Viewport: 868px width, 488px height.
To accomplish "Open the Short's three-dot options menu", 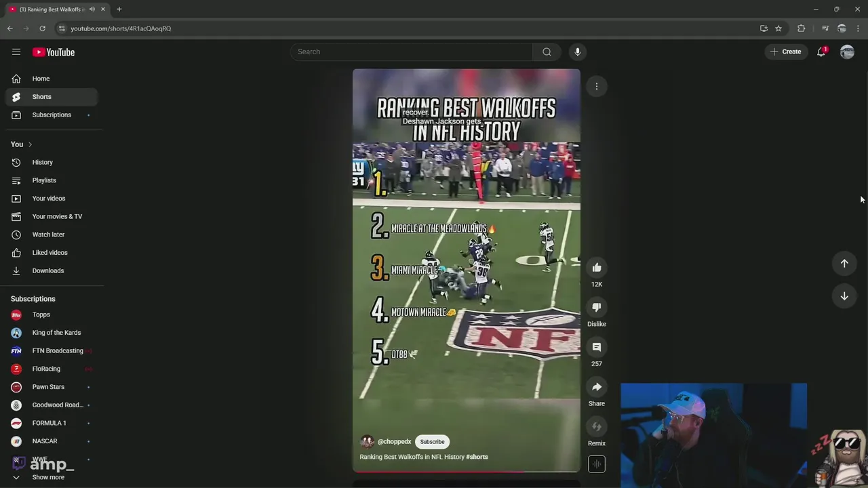I will (597, 86).
